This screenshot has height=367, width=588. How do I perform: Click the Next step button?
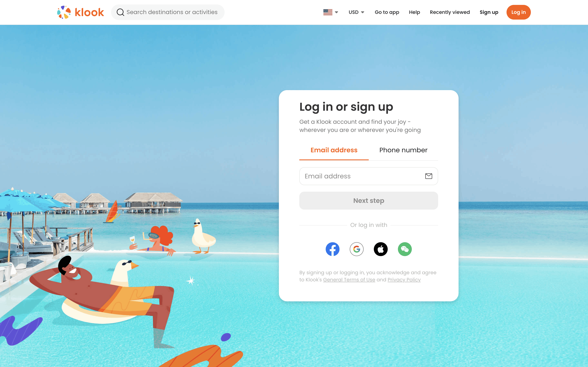(369, 201)
